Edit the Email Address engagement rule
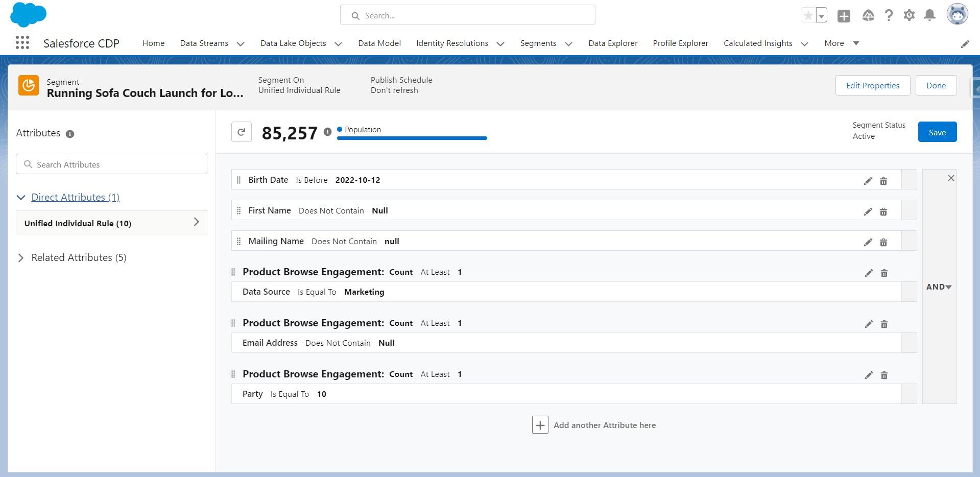 [869, 324]
